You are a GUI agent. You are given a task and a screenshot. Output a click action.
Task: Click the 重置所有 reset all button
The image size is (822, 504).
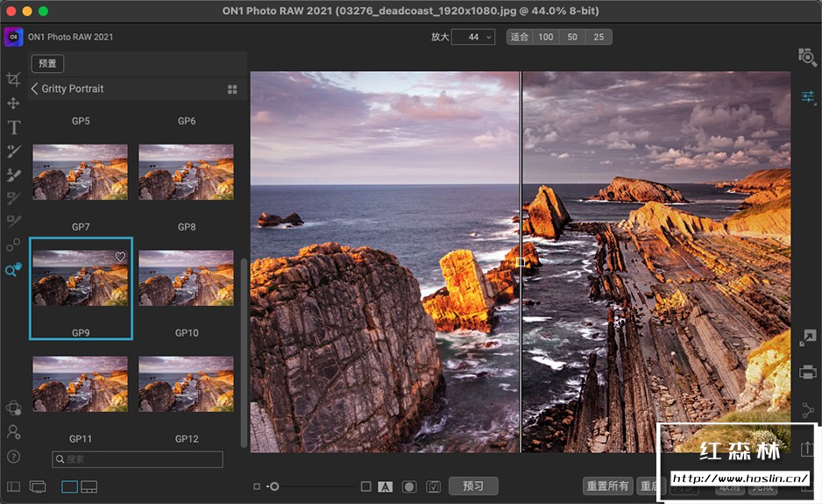coord(607,486)
